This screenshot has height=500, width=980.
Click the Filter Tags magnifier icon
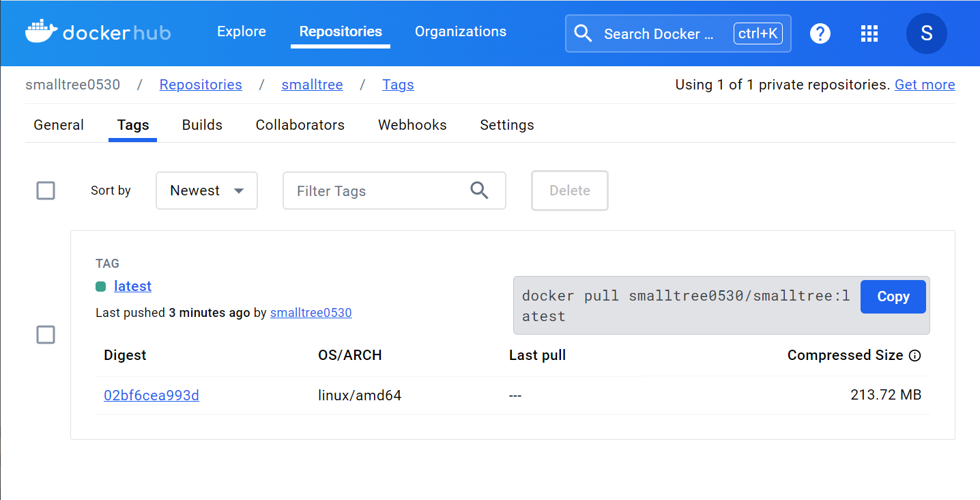pos(480,191)
